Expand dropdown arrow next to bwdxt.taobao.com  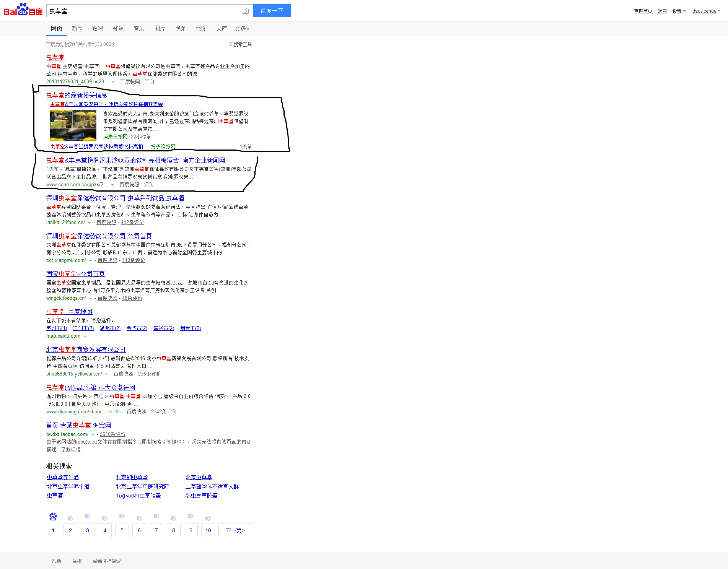point(93,435)
